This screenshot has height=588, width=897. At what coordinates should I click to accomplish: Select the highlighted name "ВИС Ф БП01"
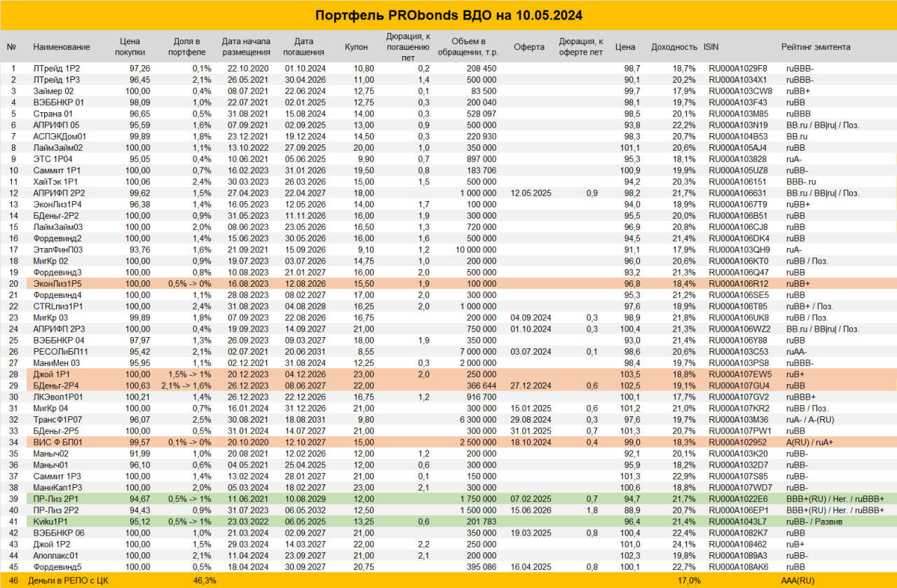tap(57, 442)
